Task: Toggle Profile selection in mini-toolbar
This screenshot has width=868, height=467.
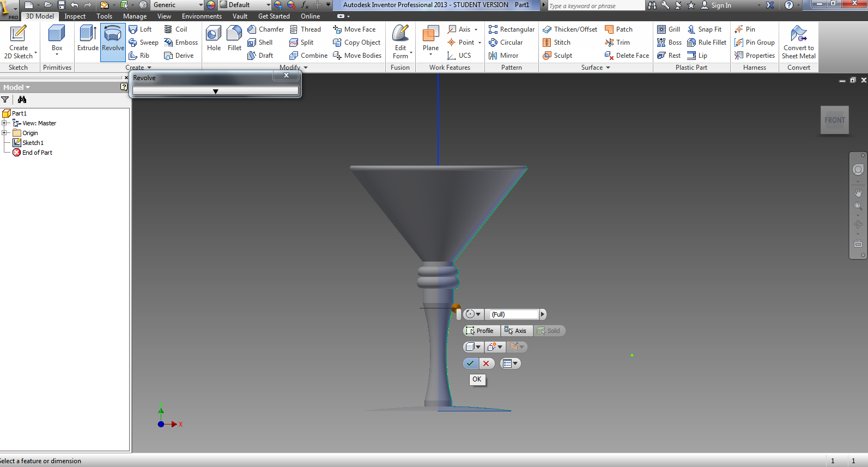Action: click(x=480, y=331)
